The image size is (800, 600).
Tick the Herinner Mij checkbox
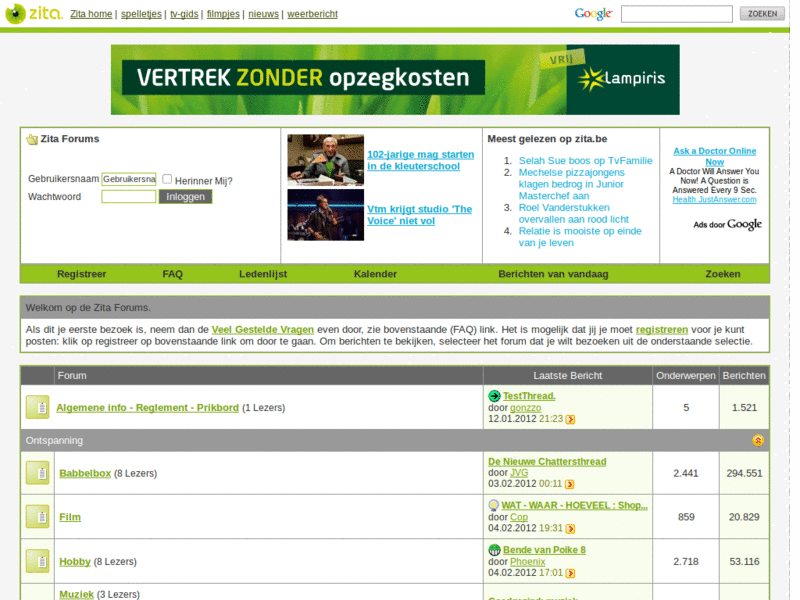[167, 179]
